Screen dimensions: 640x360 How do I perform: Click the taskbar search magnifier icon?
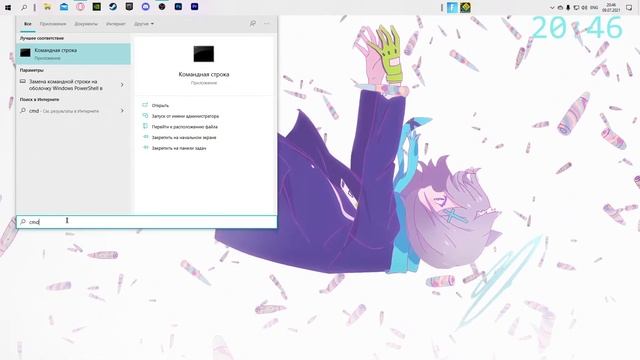(24, 7)
